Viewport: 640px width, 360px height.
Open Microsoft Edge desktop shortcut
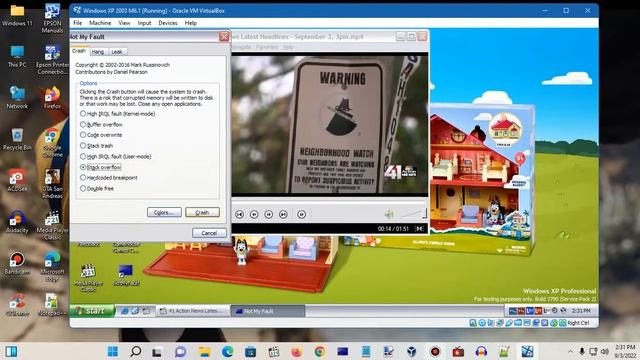click(52, 267)
